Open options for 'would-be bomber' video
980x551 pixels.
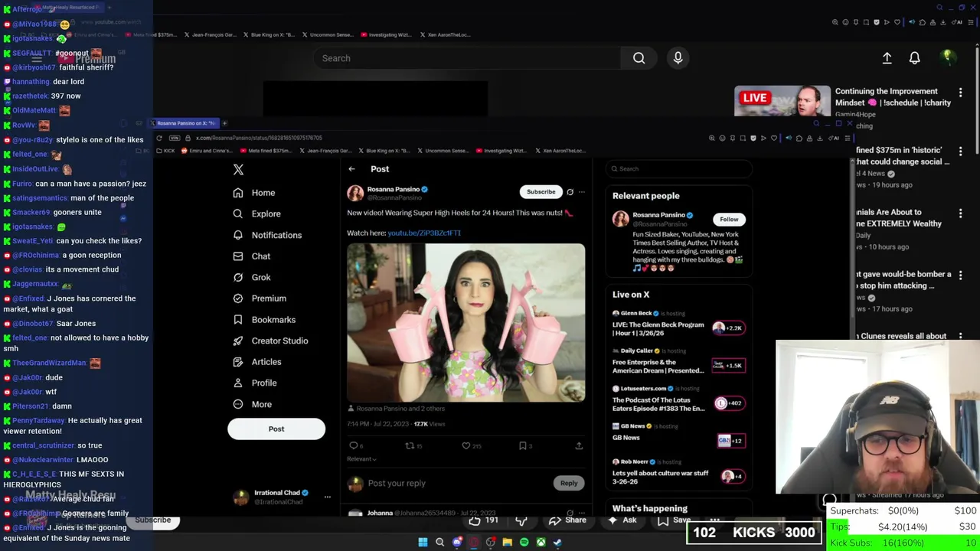[960, 275]
